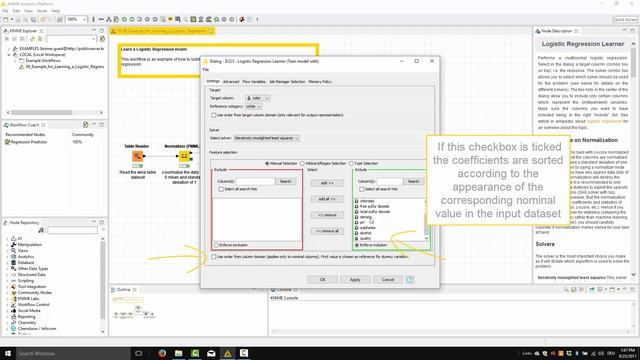
Task: Click the help icon beside Cancel
Action: pyautogui.click(x=410, y=279)
